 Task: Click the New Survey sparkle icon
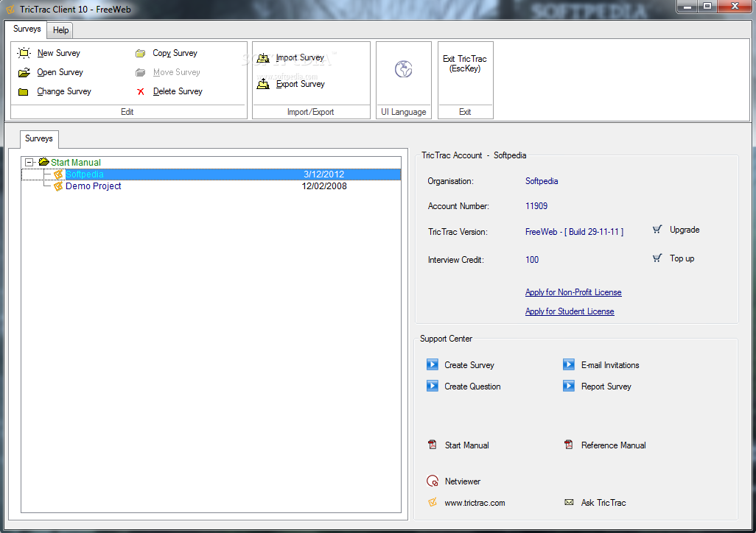(x=24, y=53)
